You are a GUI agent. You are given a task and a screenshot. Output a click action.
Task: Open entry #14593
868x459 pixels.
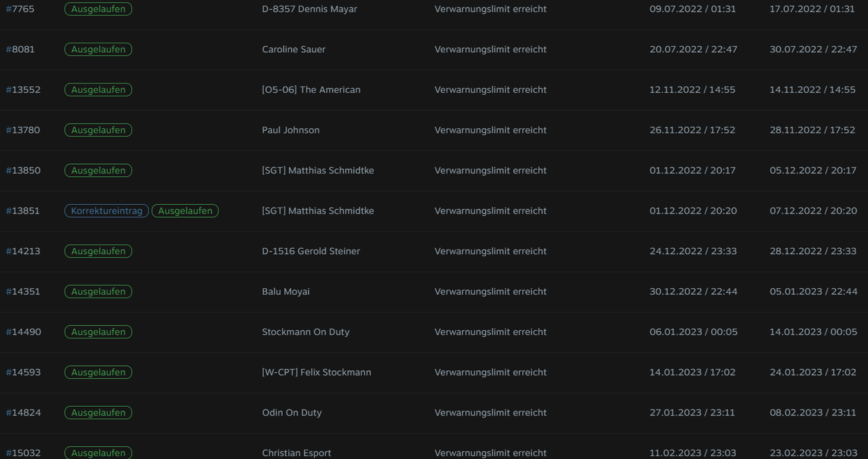[x=23, y=372]
